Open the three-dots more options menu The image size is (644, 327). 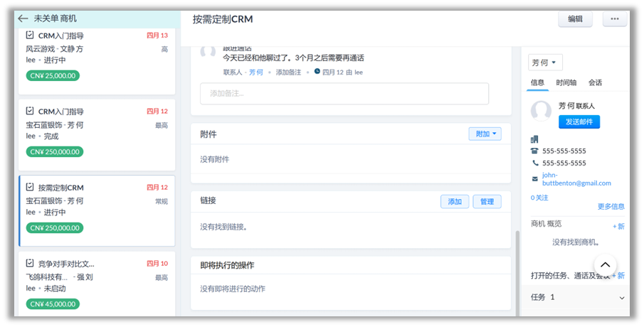point(615,19)
